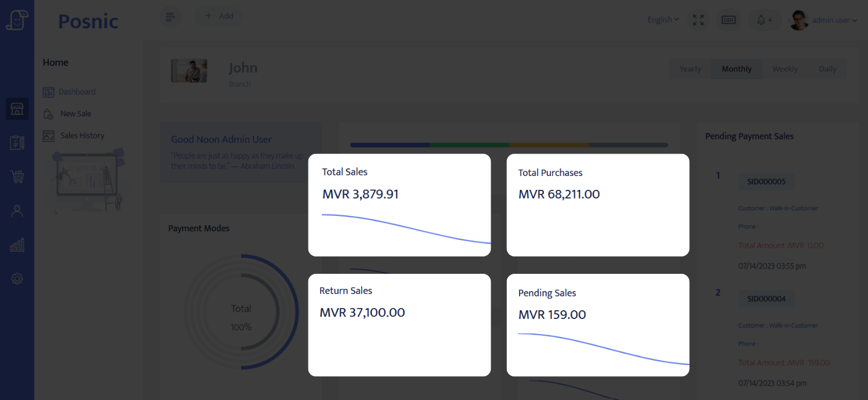Viewport: 868px width, 400px height.
Task: Open the user contacts sidebar icon
Action: pos(17,211)
